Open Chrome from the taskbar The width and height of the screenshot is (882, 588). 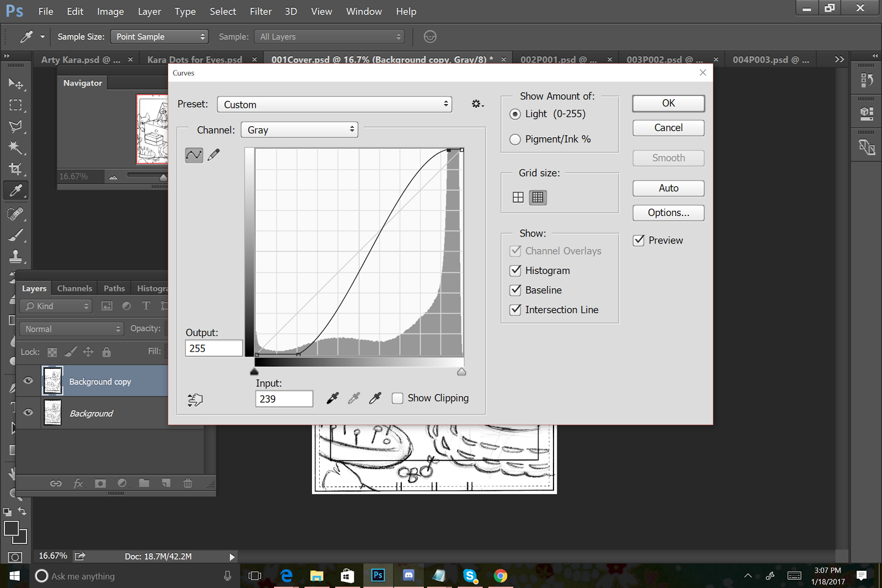pyautogui.click(x=501, y=576)
